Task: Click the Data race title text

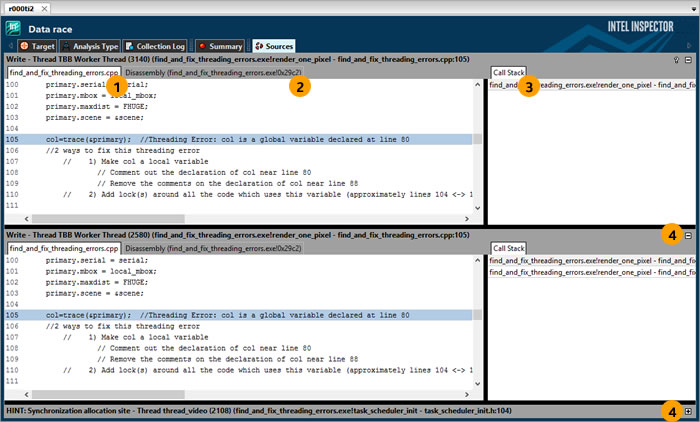Action: coord(50,29)
